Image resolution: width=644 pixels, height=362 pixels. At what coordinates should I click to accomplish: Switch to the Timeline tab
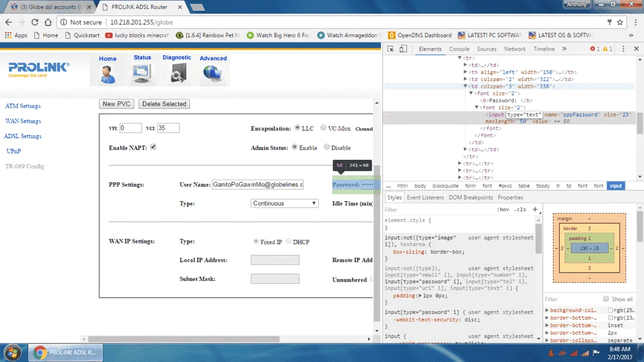pyautogui.click(x=544, y=49)
